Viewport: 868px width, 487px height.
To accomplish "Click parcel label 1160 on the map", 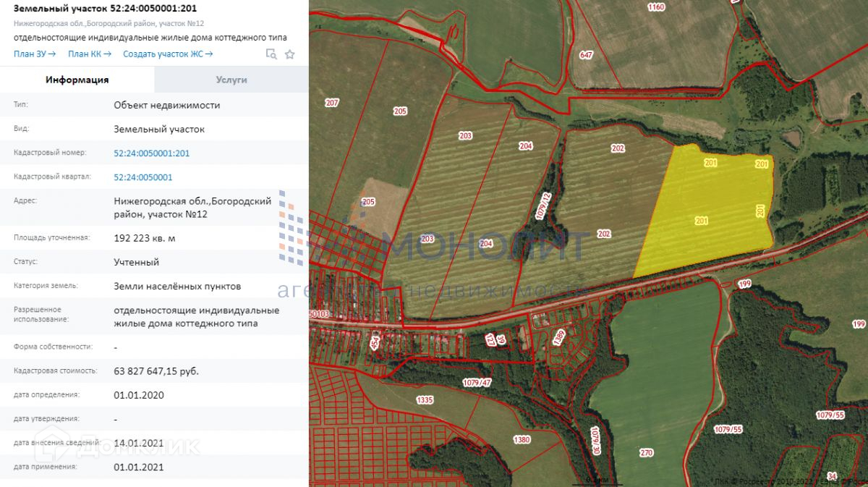I will [x=656, y=7].
